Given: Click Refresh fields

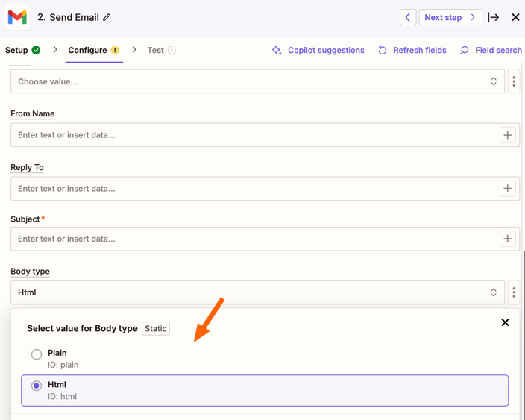Looking at the screenshot, I should 412,50.
